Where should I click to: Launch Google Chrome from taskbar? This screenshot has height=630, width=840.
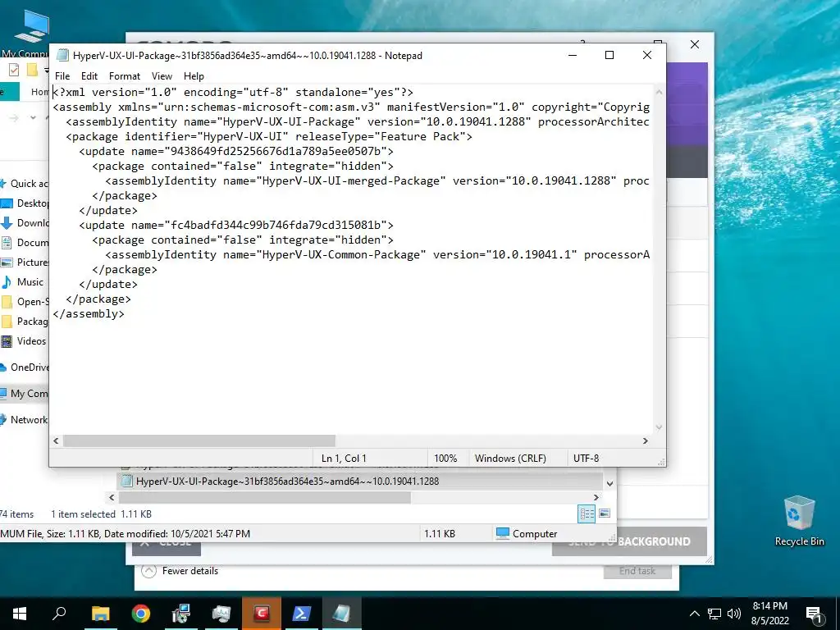click(x=141, y=614)
